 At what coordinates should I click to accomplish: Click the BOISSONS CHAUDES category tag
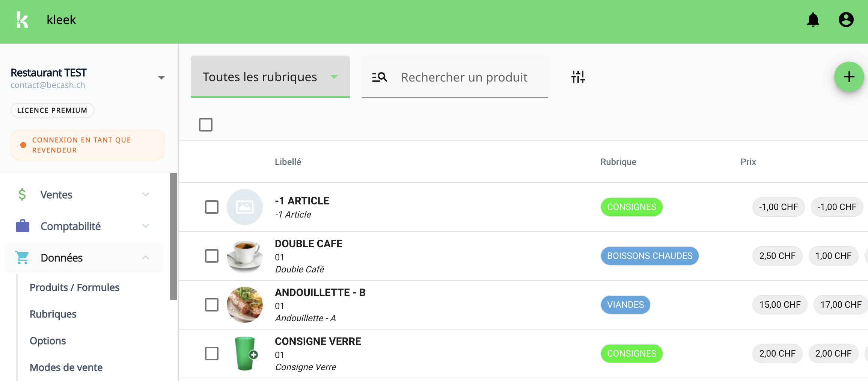click(649, 256)
